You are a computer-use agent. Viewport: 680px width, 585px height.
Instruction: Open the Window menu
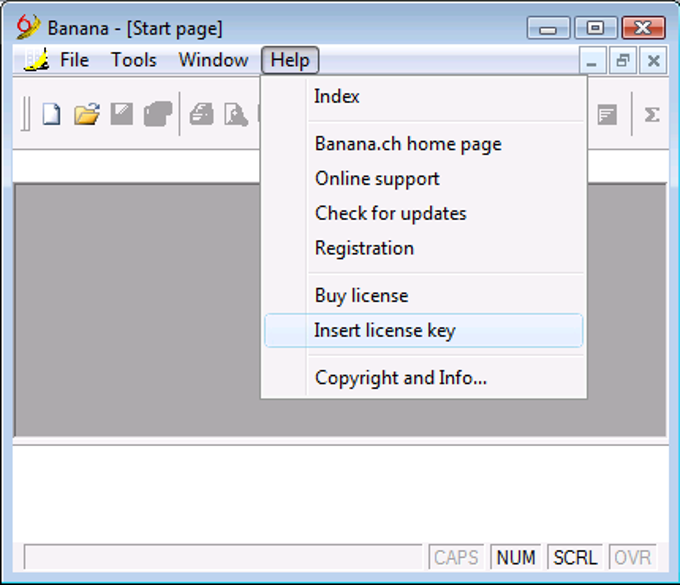point(213,60)
